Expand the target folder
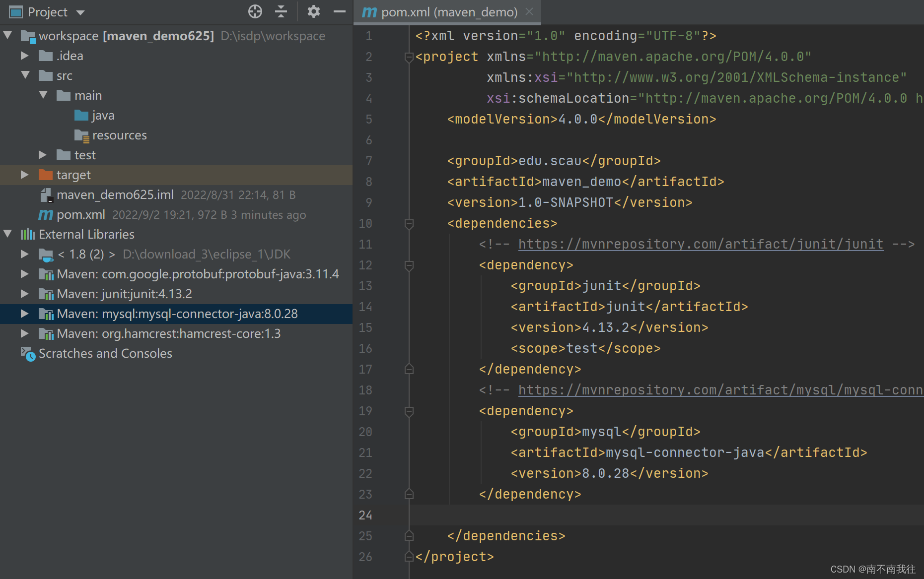The image size is (924, 579). pyautogui.click(x=24, y=175)
